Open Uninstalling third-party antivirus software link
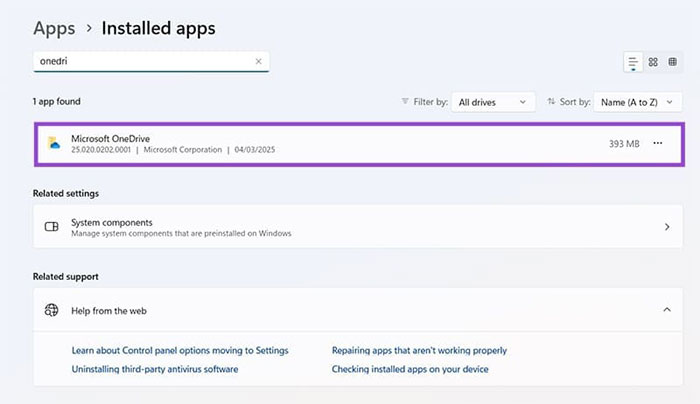This screenshot has height=404, width=700. (x=154, y=369)
